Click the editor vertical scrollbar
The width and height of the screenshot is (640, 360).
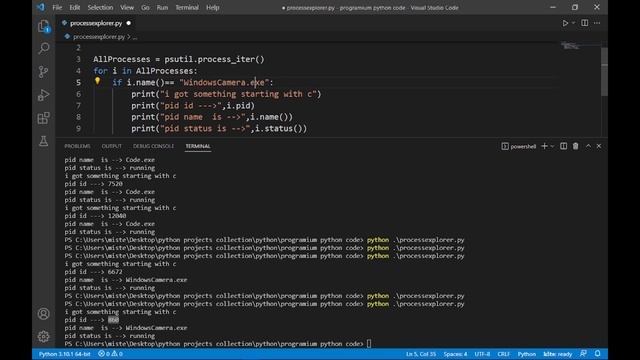point(604,71)
